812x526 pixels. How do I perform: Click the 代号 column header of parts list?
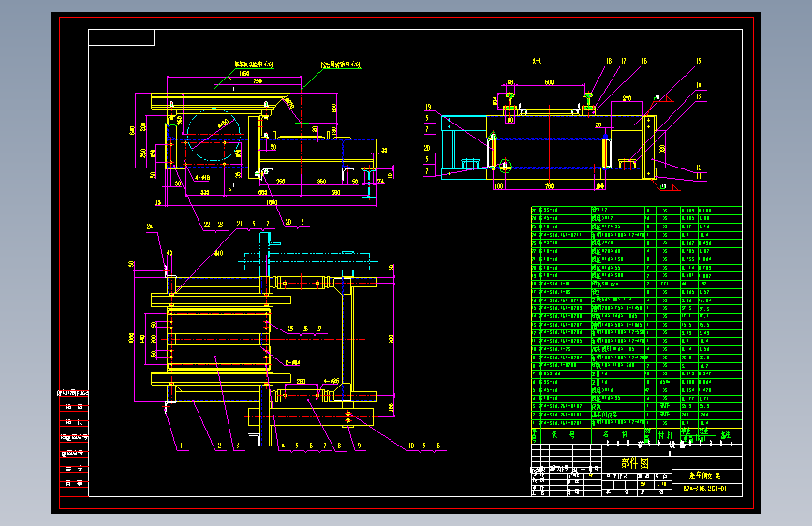point(562,435)
